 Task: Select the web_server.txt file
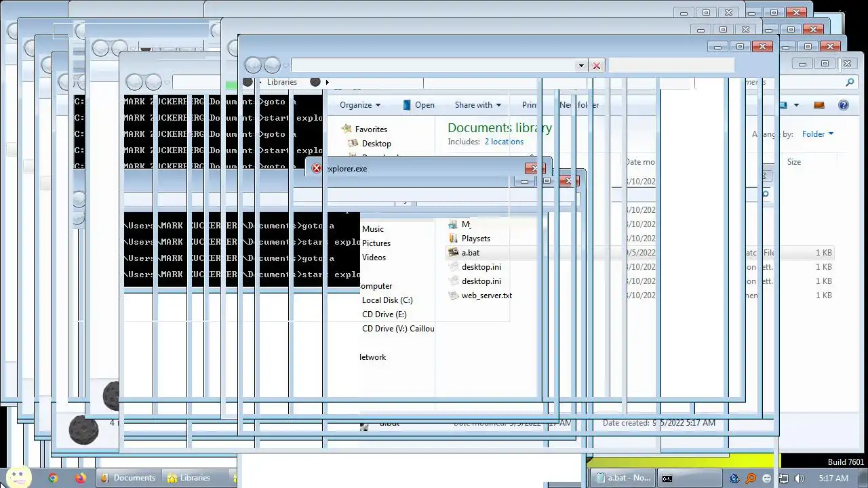(487, 296)
